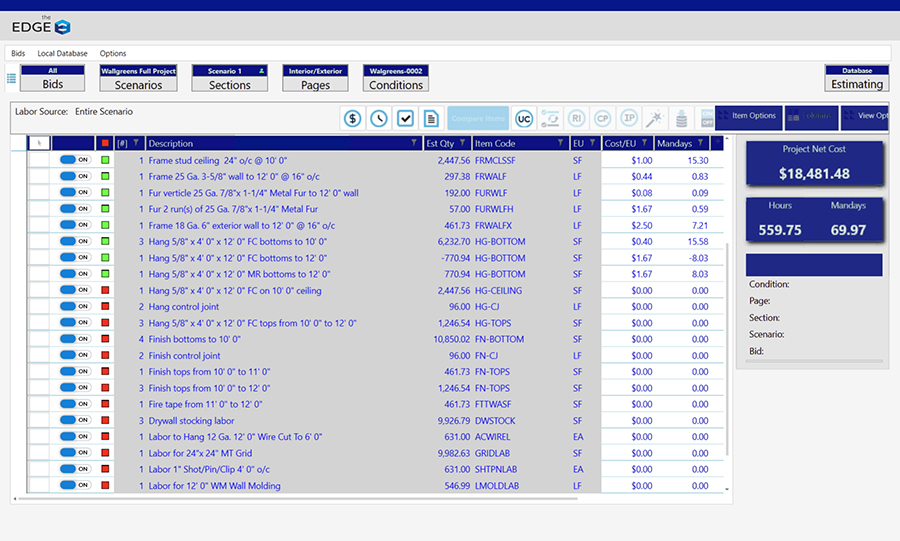Click the dollar sign cost icon

click(x=352, y=118)
